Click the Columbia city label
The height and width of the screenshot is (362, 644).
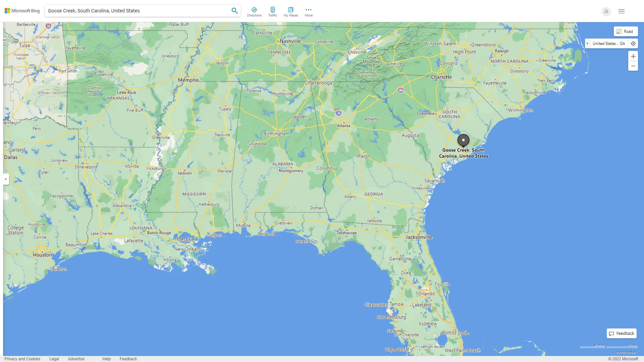tap(425, 113)
